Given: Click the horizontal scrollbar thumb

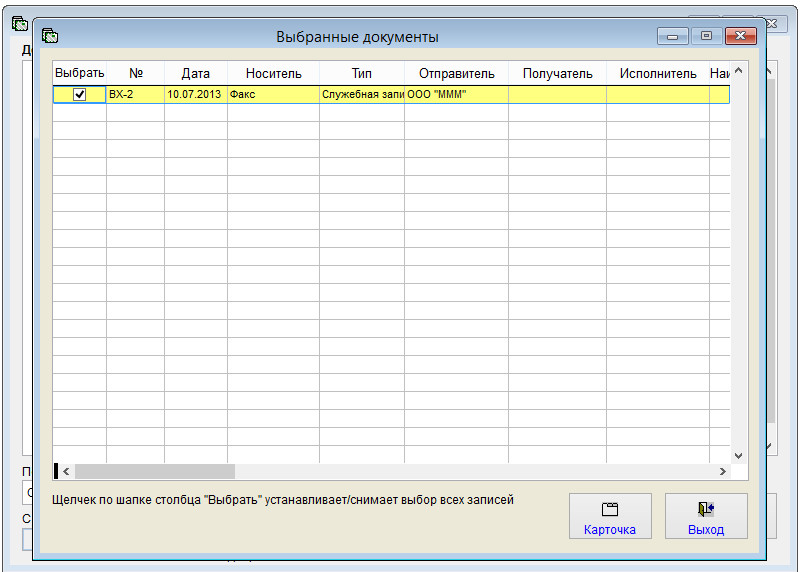Looking at the screenshot, I should pos(154,471).
